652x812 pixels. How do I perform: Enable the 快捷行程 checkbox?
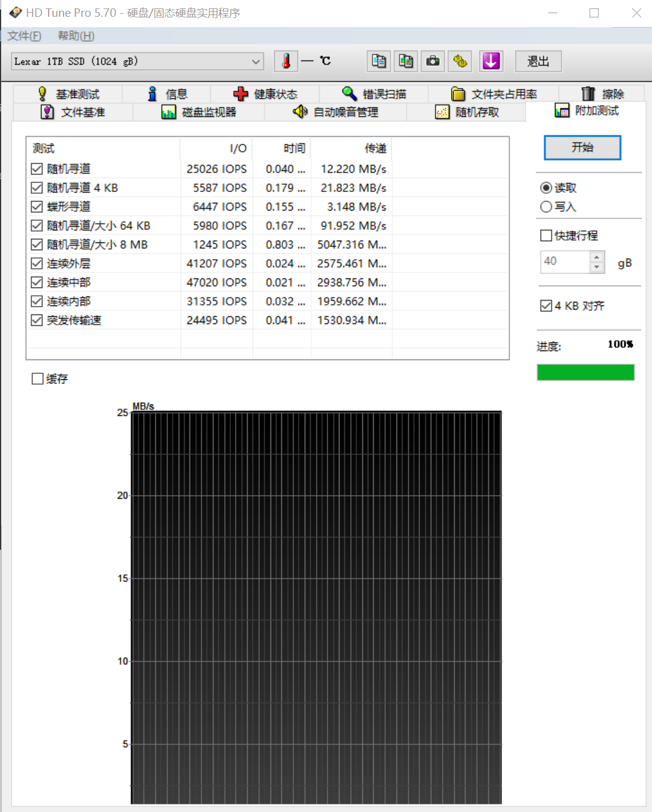(x=546, y=235)
